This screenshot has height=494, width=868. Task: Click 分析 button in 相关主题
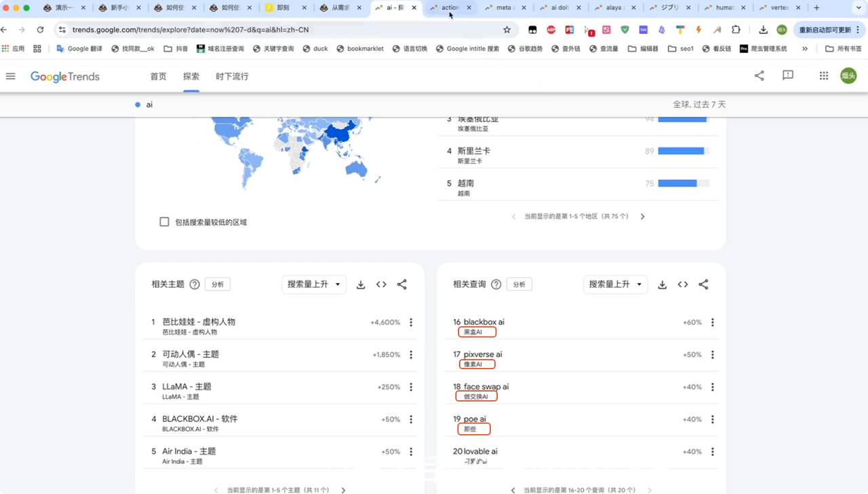pos(218,284)
